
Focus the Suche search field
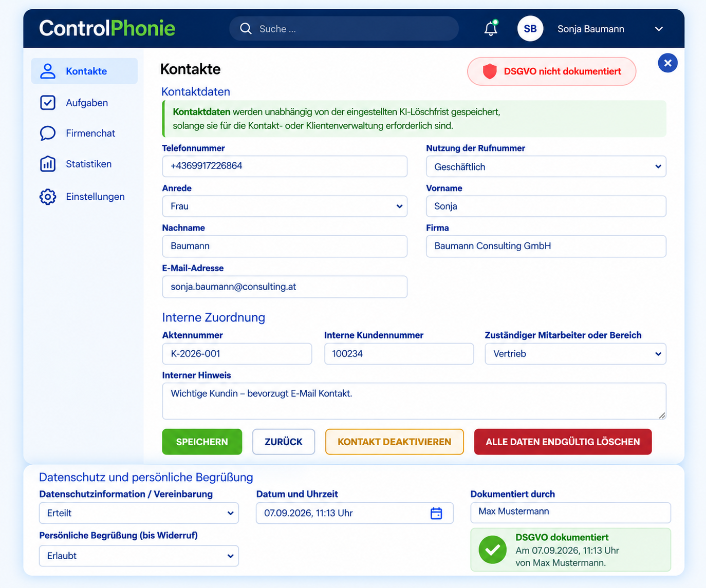(x=344, y=29)
